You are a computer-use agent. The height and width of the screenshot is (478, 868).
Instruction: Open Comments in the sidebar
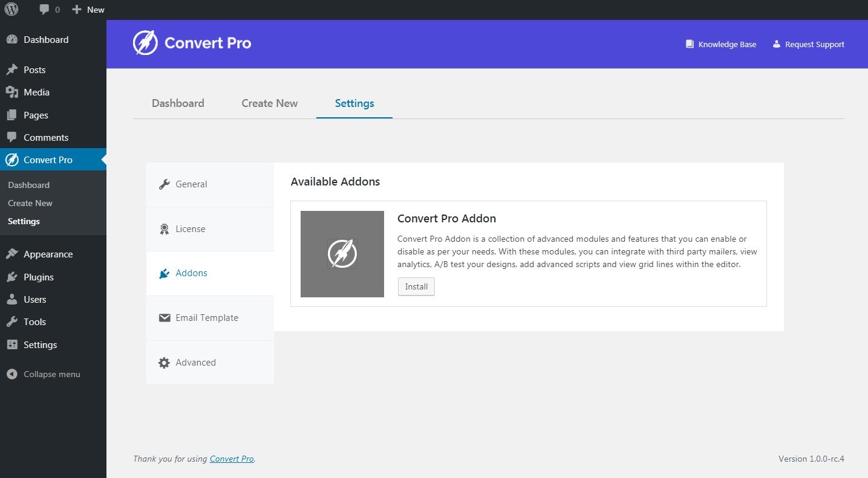click(x=53, y=138)
